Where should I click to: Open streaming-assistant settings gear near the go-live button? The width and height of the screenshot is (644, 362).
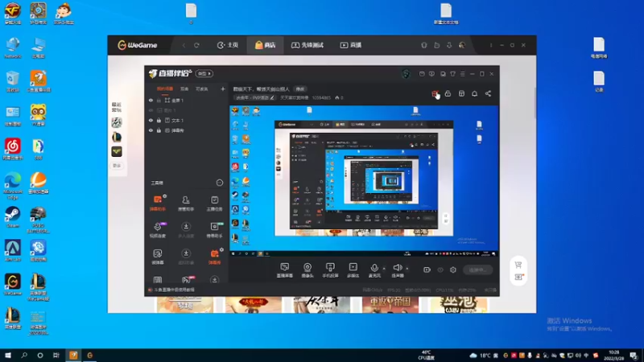(x=453, y=269)
